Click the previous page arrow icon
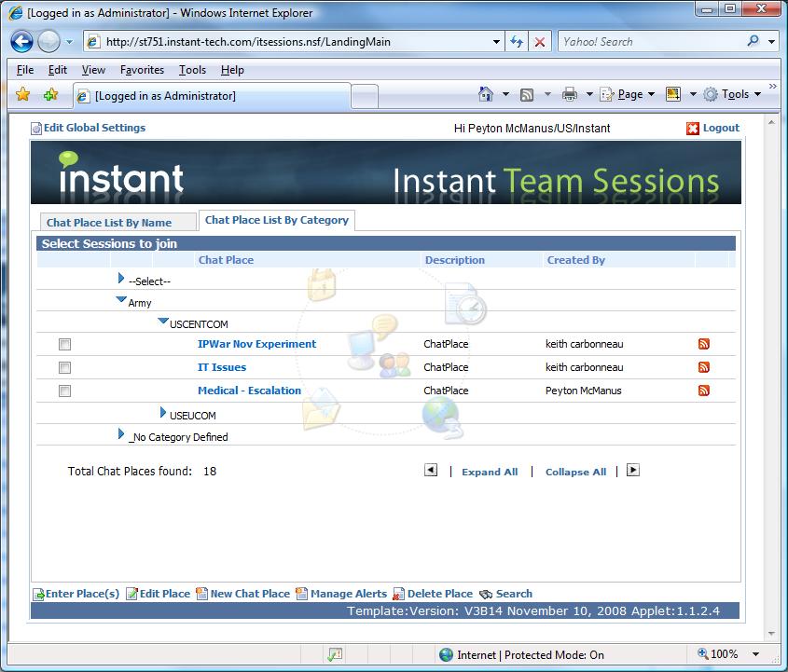788x672 pixels. (x=431, y=470)
